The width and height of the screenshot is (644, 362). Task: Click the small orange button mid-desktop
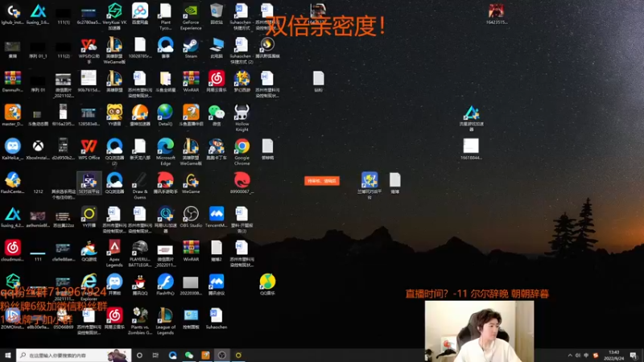tap(322, 180)
